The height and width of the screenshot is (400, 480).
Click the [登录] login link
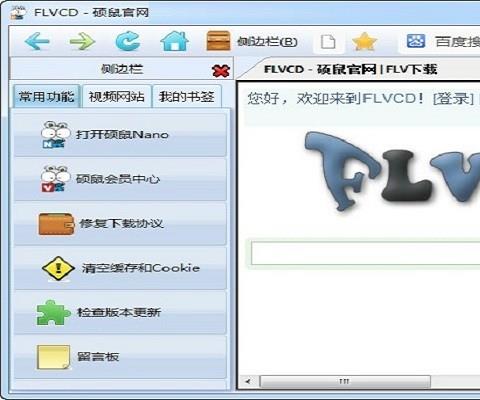point(453,99)
